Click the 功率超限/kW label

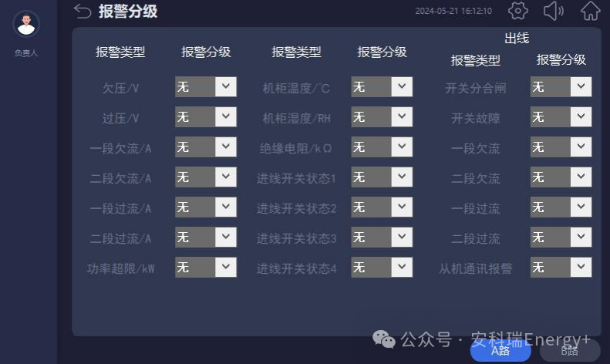coord(120,268)
